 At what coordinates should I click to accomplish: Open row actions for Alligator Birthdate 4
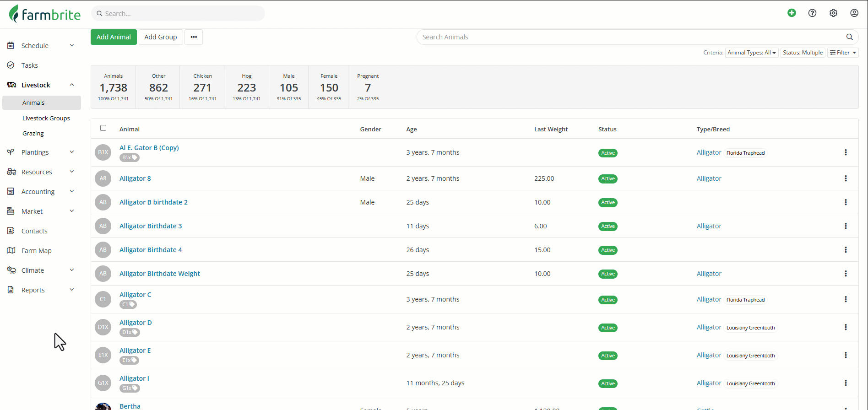846,250
